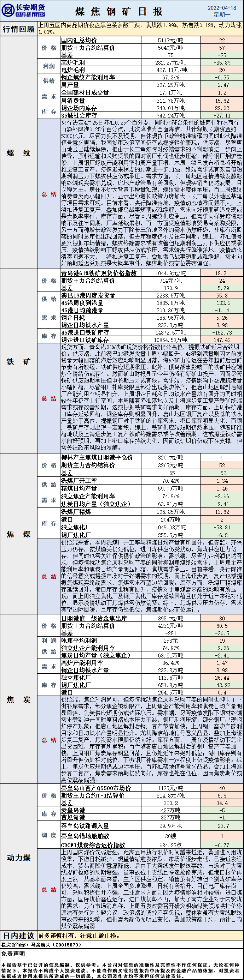Click the 焦炭 section heading
Image resolution: width=244 pixels, height=980 pixels.
(x=19, y=699)
